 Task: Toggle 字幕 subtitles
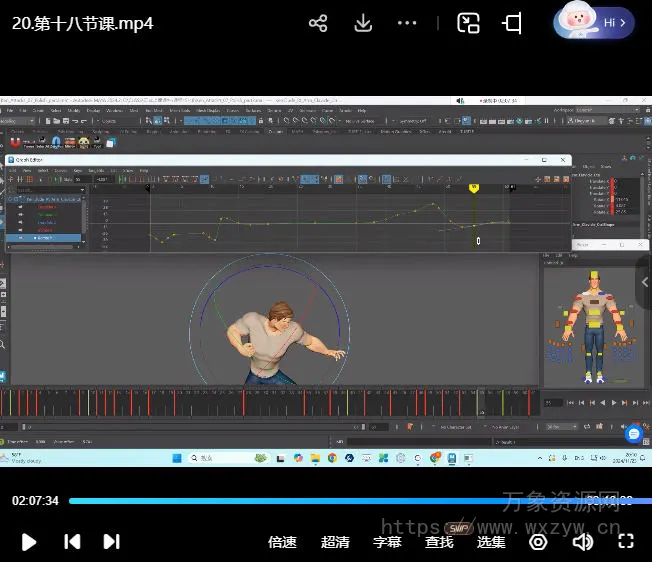[x=387, y=542]
